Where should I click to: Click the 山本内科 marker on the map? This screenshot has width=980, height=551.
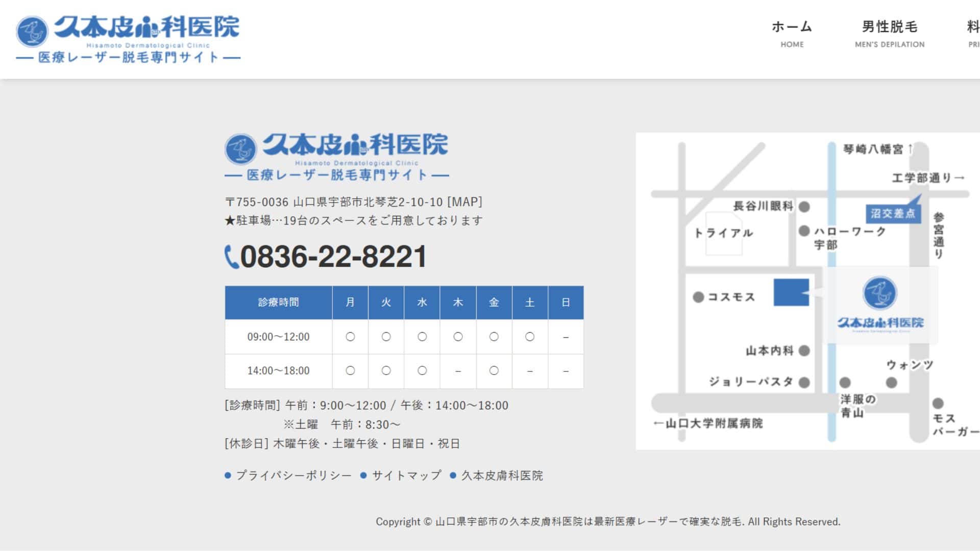pyautogui.click(x=804, y=350)
